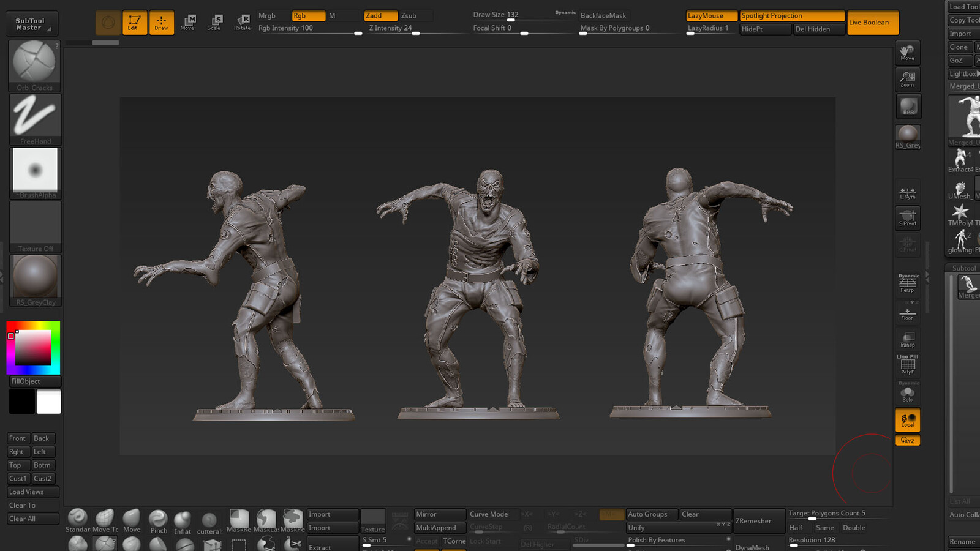The image size is (980, 551).
Task: Click the BPR render icon
Action: coord(908,105)
